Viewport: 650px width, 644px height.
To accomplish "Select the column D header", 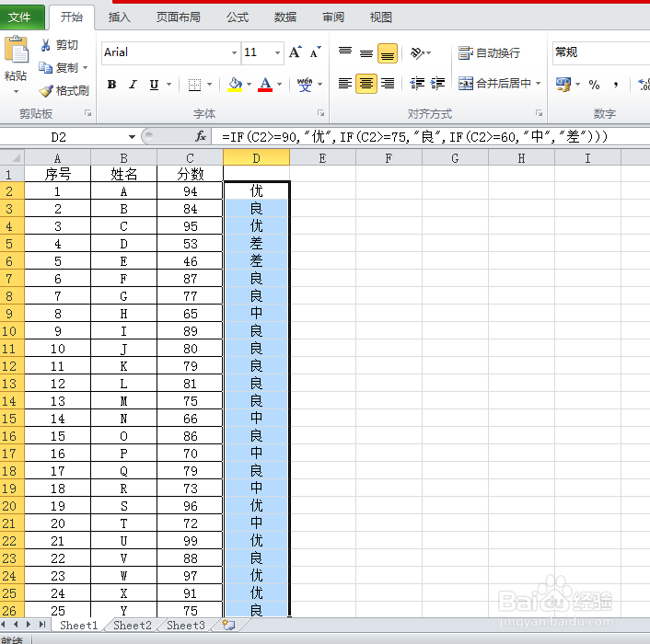I will [x=256, y=158].
